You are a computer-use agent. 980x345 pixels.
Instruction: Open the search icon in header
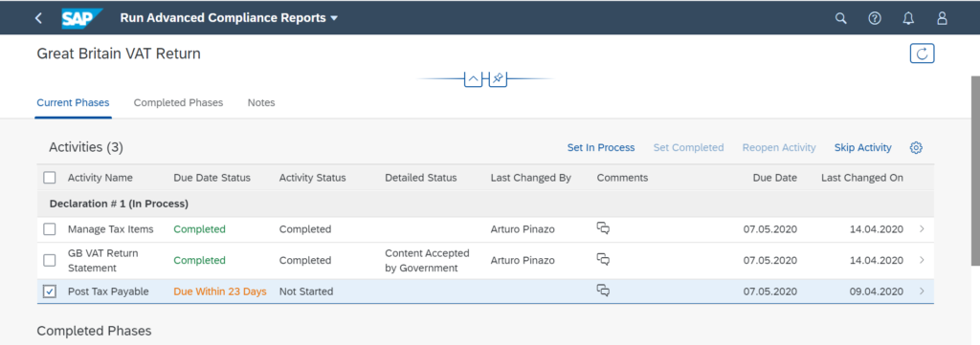click(840, 18)
